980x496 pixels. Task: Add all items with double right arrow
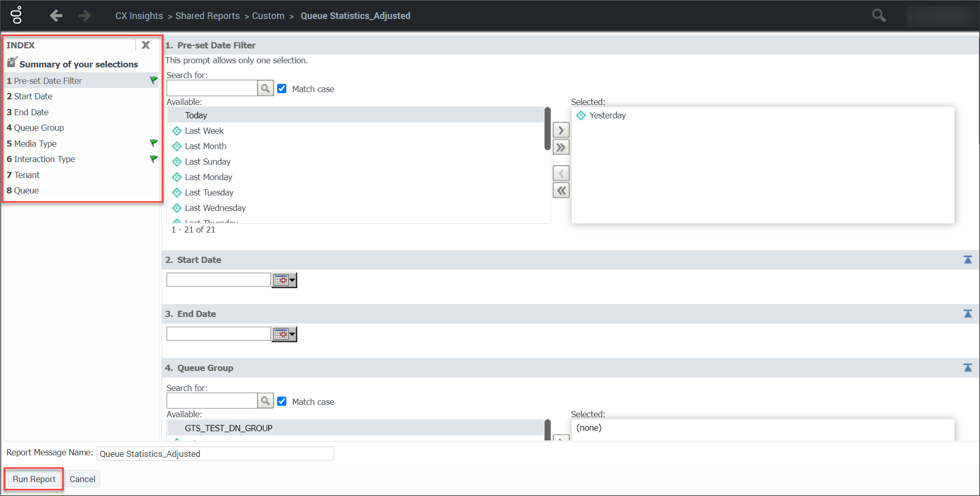click(561, 148)
